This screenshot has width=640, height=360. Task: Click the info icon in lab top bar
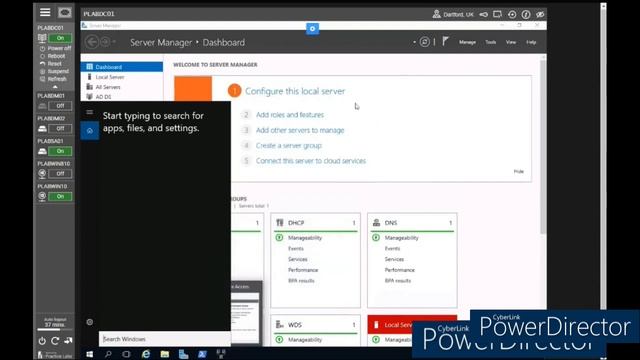(x=526, y=14)
